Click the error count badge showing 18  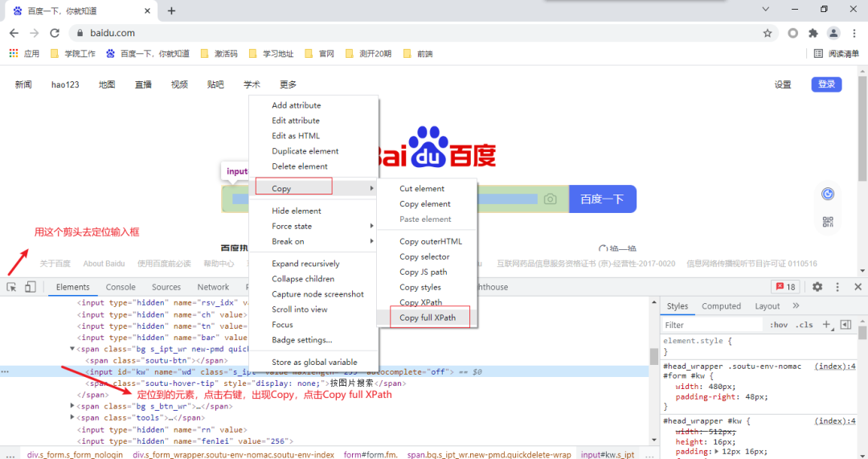click(x=785, y=287)
